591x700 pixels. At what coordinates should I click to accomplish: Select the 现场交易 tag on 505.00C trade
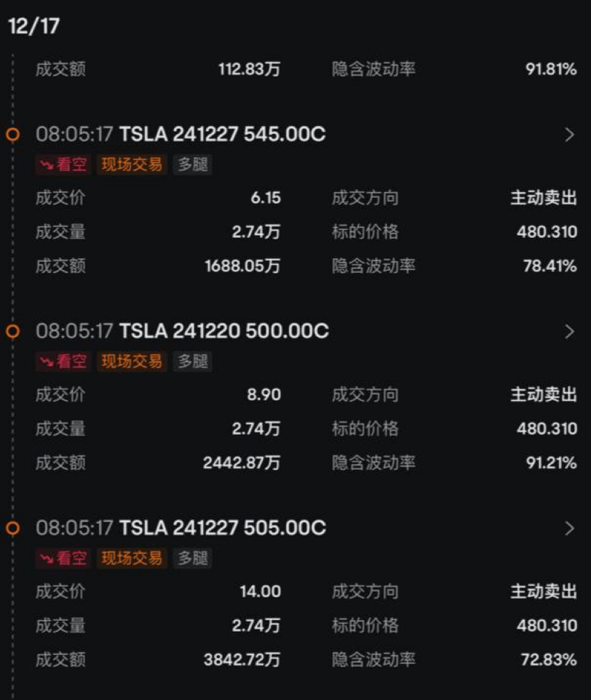[132, 558]
